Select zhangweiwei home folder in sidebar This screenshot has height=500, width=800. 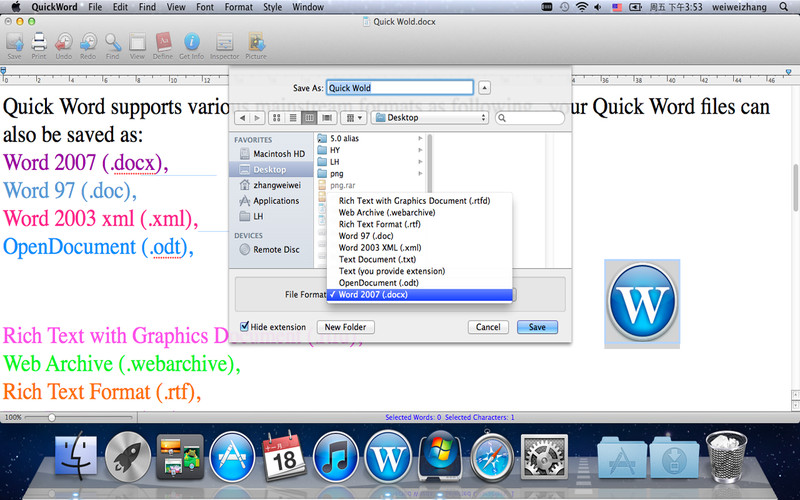pyautogui.click(x=271, y=185)
